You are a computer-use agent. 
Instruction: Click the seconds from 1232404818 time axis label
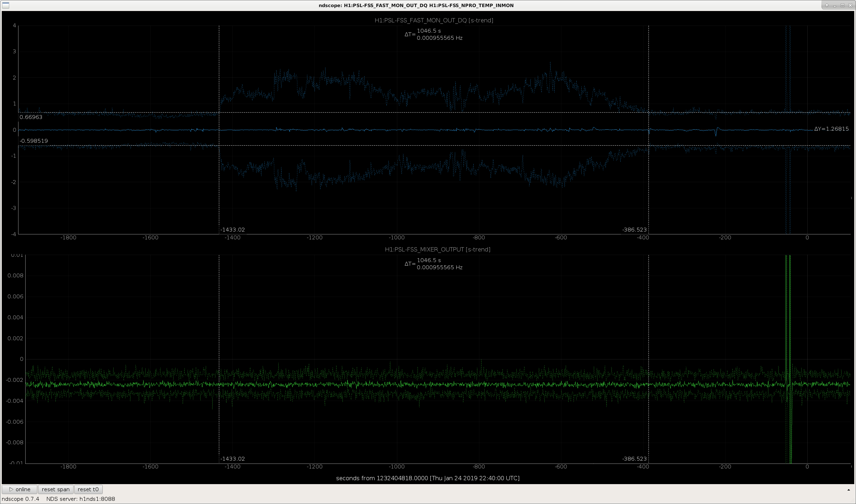click(x=427, y=478)
